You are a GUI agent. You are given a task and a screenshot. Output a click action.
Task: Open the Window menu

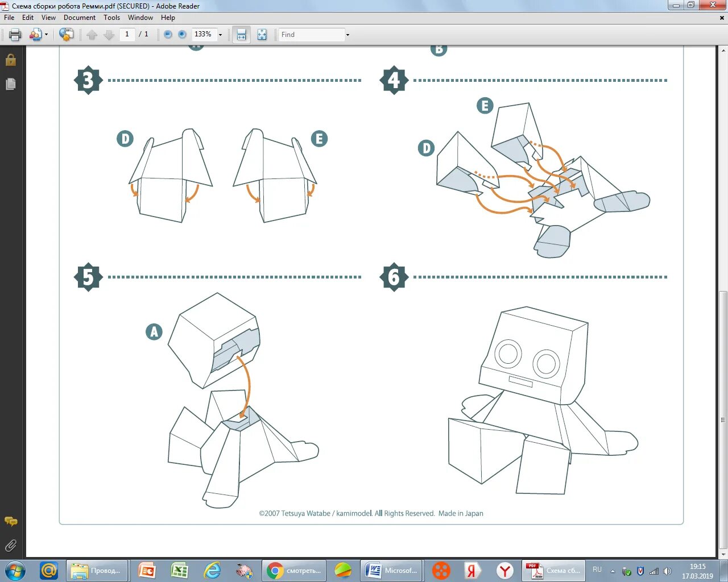coord(140,18)
